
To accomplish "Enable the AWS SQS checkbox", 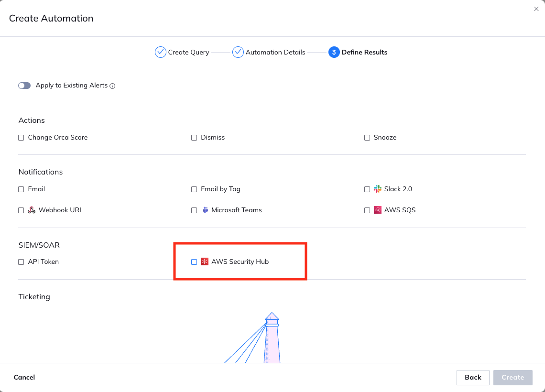I will [x=367, y=210].
